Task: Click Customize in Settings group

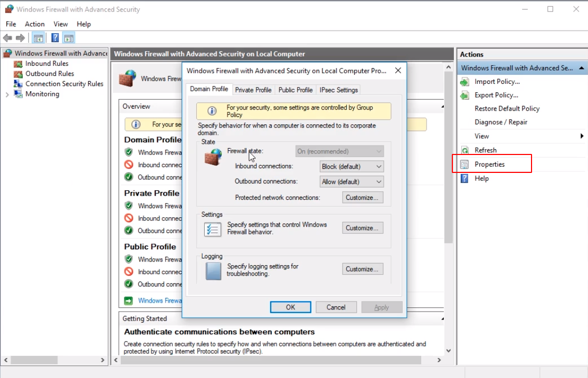Action: click(363, 228)
